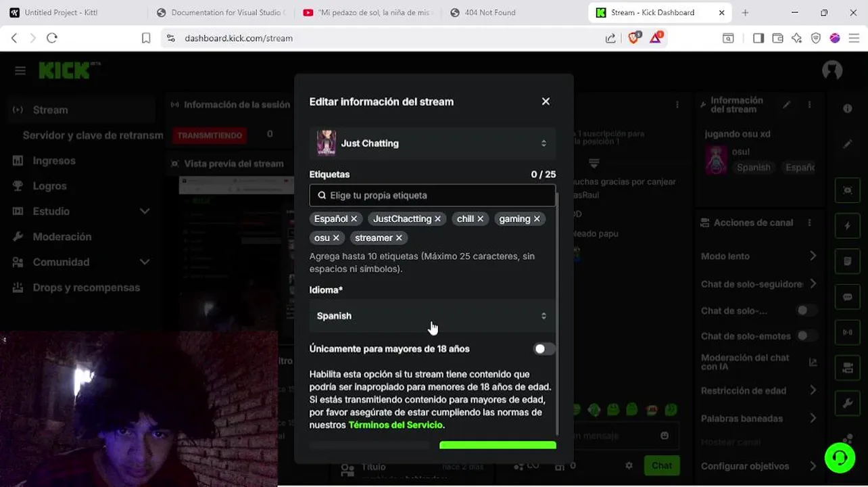Open the user profile avatar
Image resolution: width=868 pixels, height=487 pixels.
tap(832, 70)
